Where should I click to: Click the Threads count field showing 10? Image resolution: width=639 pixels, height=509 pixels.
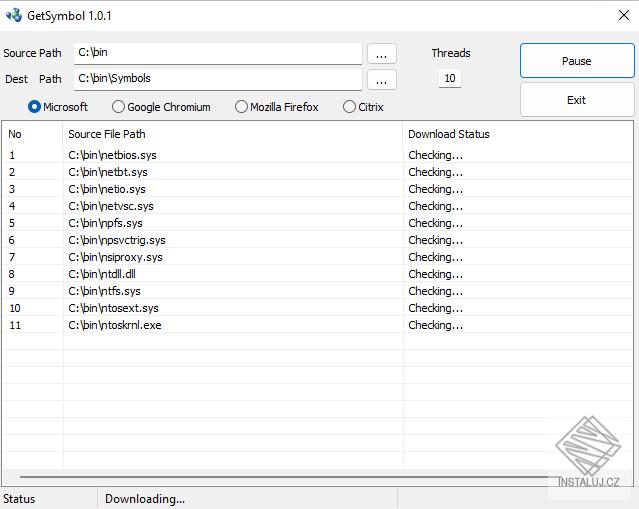tap(450, 78)
